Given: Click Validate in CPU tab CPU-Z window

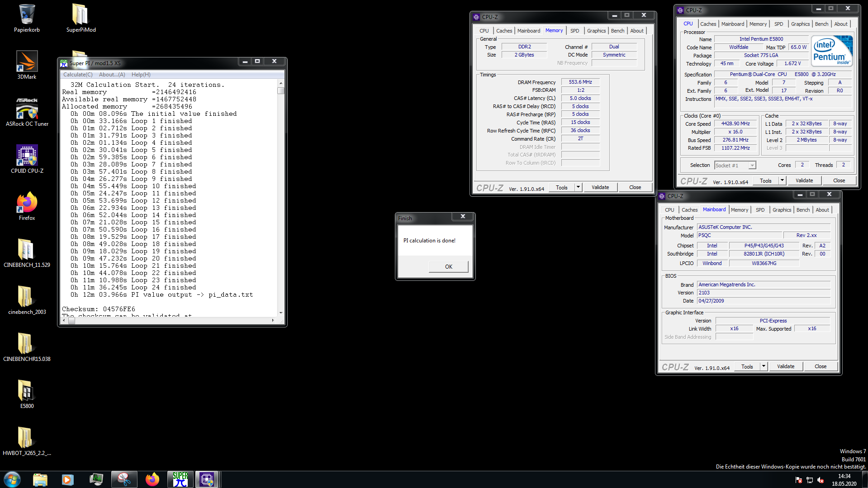Looking at the screenshot, I should (804, 180).
